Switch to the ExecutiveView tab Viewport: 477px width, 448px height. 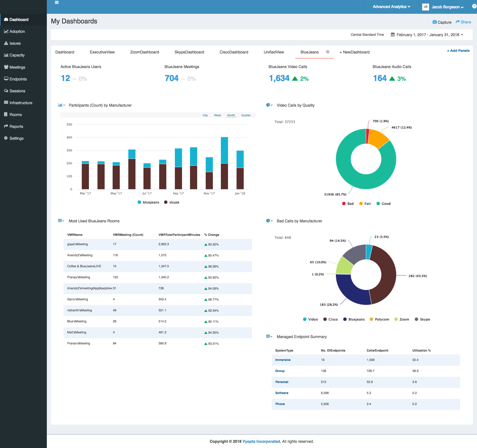click(x=102, y=52)
